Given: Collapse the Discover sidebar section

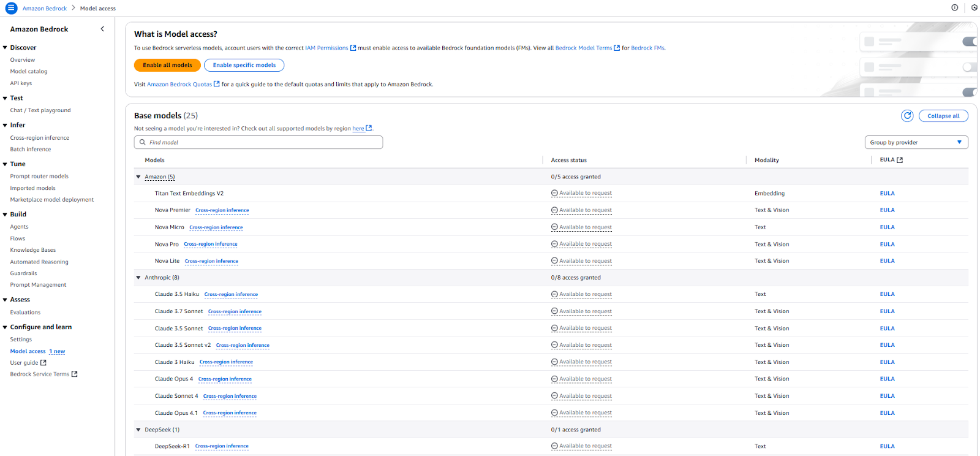Looking at the screenshot, I should tap(5, 47).
